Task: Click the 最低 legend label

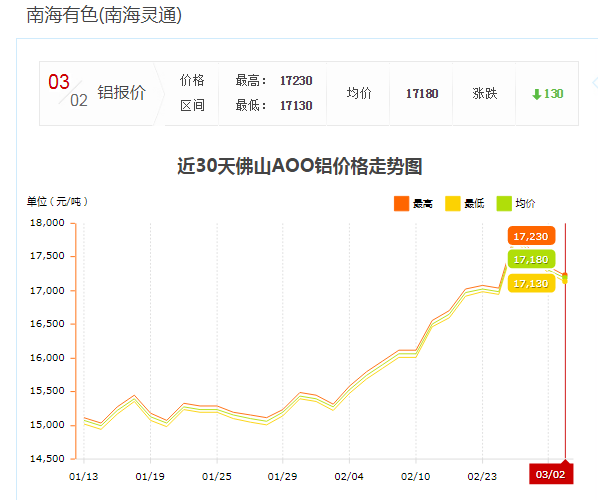Action: [x=474, y=204]
